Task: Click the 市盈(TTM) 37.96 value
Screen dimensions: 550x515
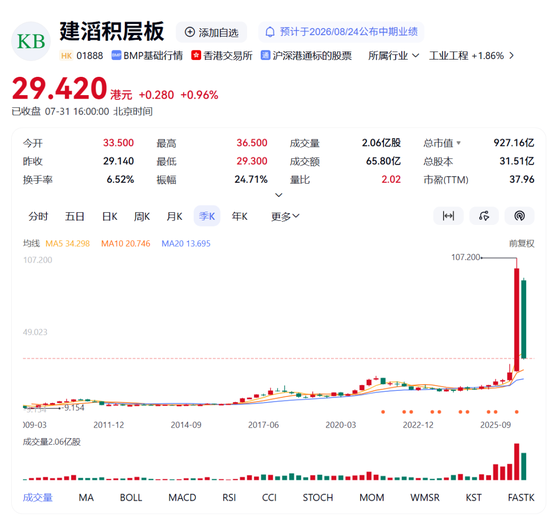Action: [522, 179]
